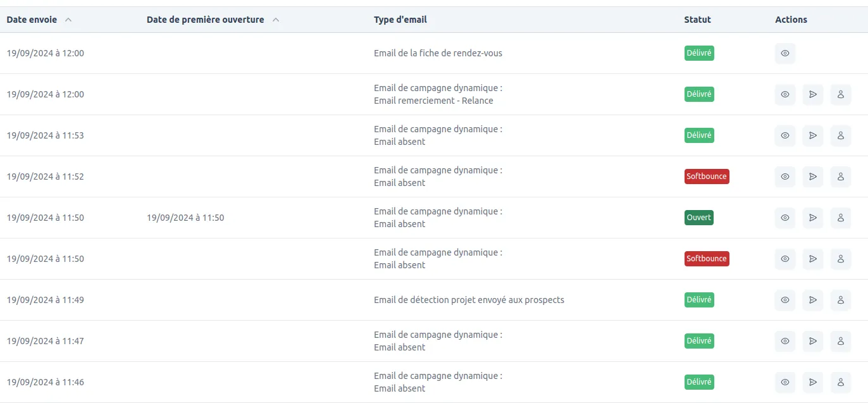This screenshot has height=403, width=868.
Task: Click the Délivré badge on the rendez-vous row
Action: pyautogui.click(x=699, y=53)
